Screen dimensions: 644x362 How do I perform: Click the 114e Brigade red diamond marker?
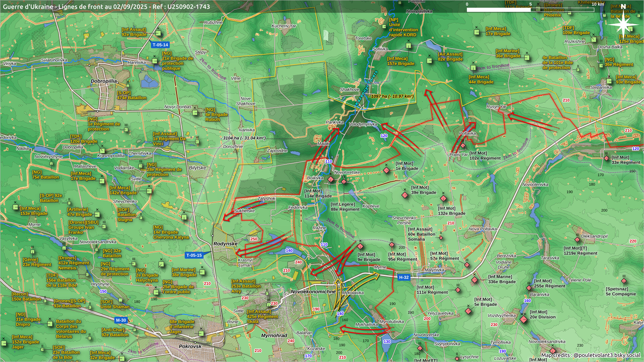(x=331, y=179)
